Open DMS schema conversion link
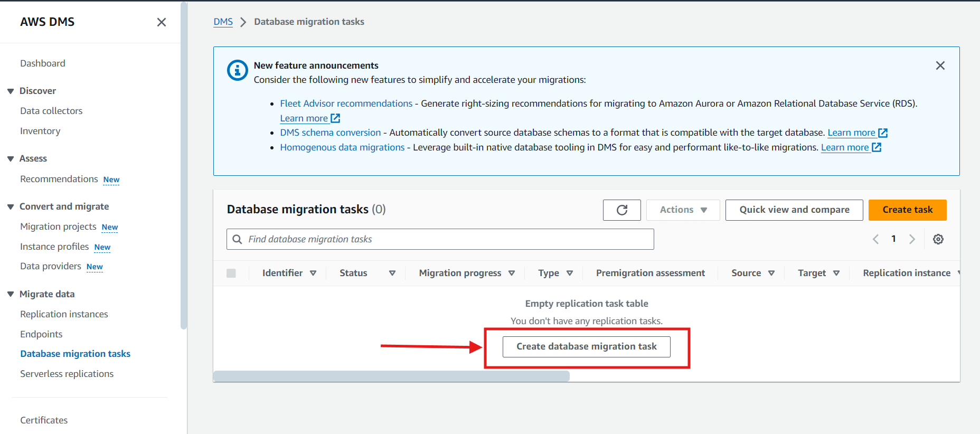 tap(330, 133)
